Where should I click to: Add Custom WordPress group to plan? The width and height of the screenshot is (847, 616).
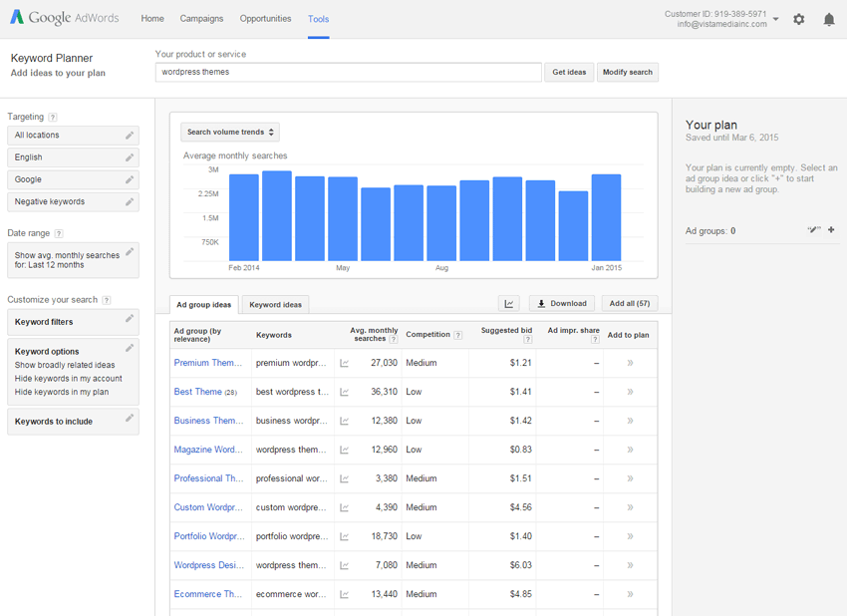click(x=630, y=507)
